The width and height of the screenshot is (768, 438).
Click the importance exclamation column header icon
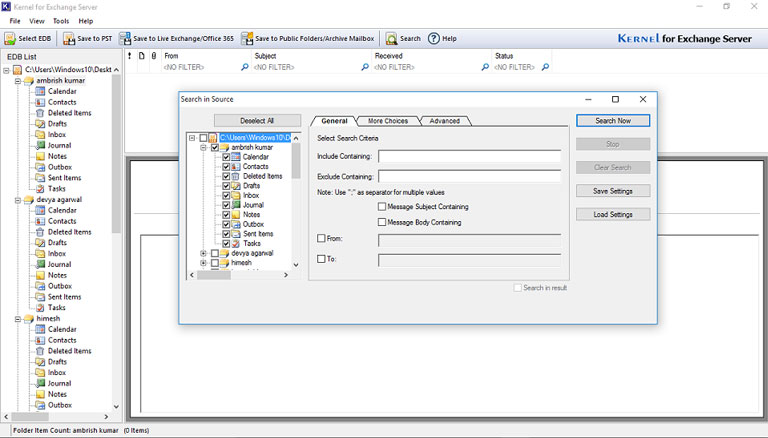pos(130,56)
